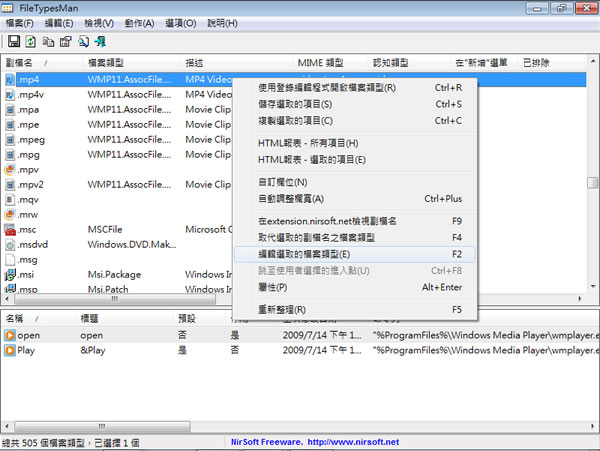Select the .mpa file icon

click(x=10, y=110)
